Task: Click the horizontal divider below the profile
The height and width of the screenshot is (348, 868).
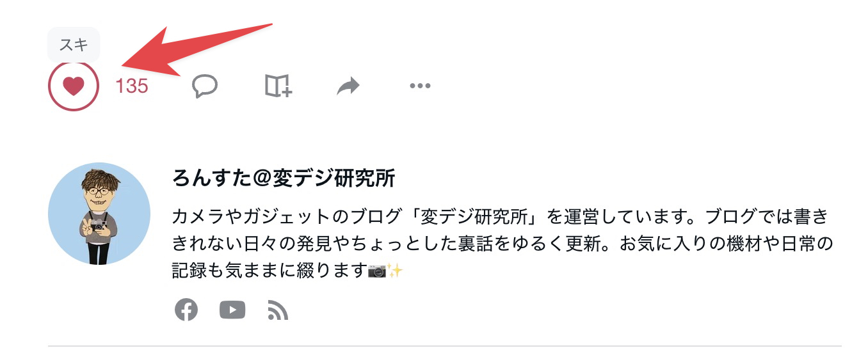Action: coord(445,346)
